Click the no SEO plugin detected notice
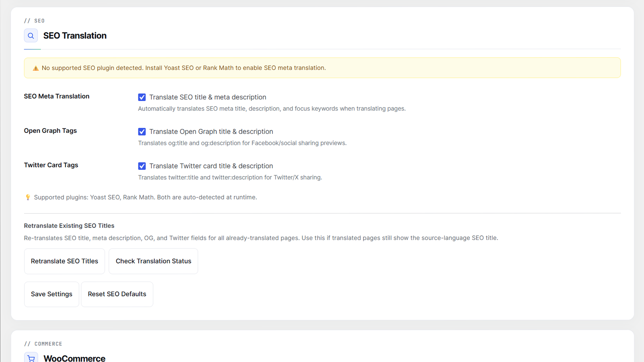This screenshot has height=362, width=644. click(322, 68)
